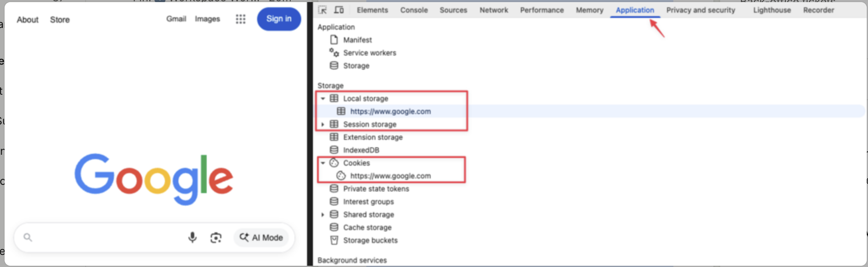Select the Service workers entry
This screenshot has height=267, width=868.
click(370, 53)
